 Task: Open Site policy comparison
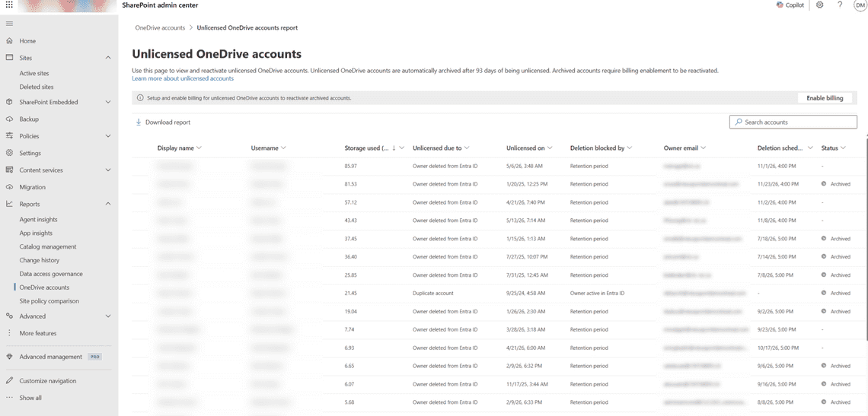pos(49,301)
